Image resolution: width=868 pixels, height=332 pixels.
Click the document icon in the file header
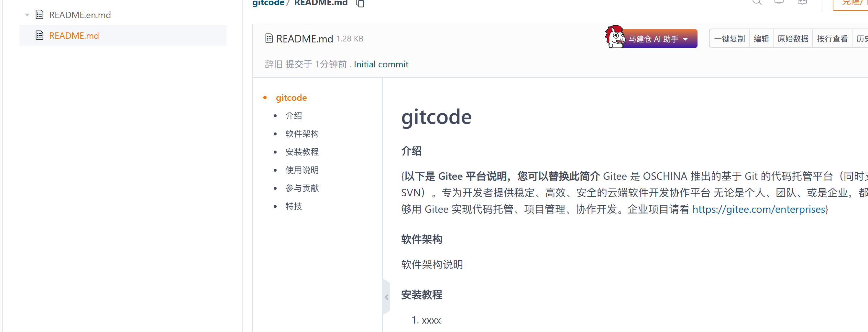click(x=269, y=39)
